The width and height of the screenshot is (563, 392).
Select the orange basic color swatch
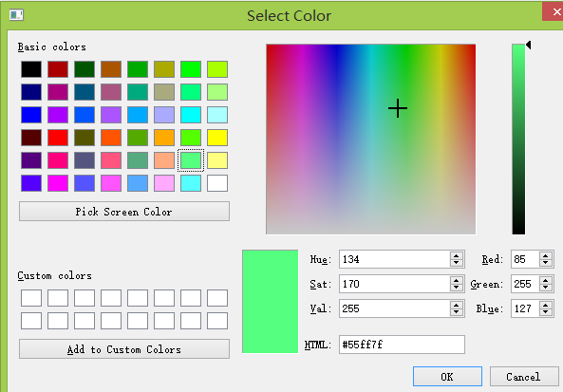point(164,138)
